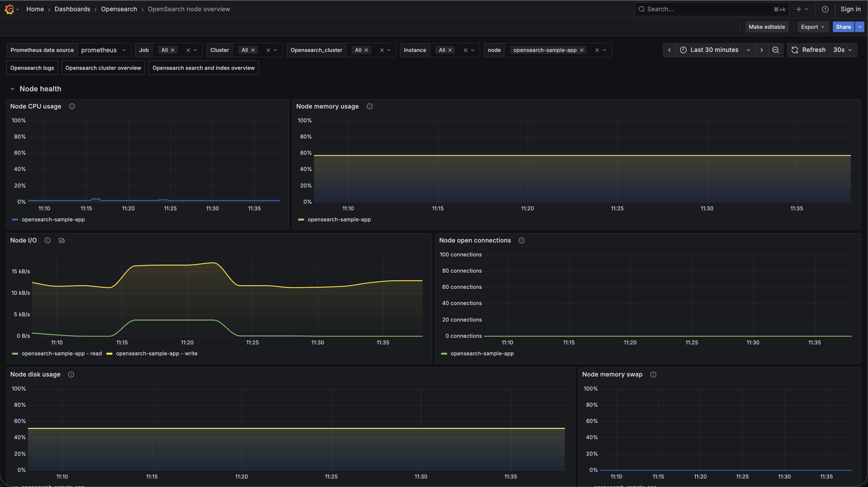The height and width of the screenshot is (487, 868).
Task: Go to Home breadcrumb
Action: tap(35, 9)
